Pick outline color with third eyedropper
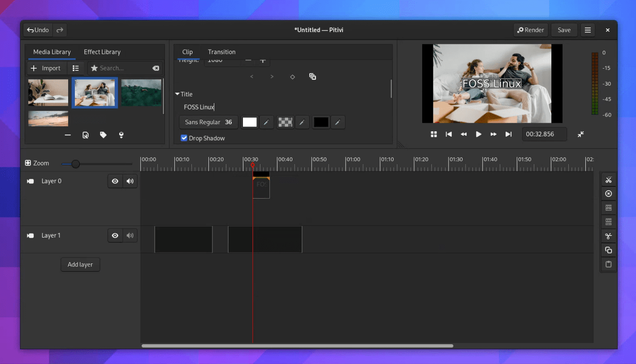Image resolution: width=636 pixels, height=364 pixels. pos(338,122)
